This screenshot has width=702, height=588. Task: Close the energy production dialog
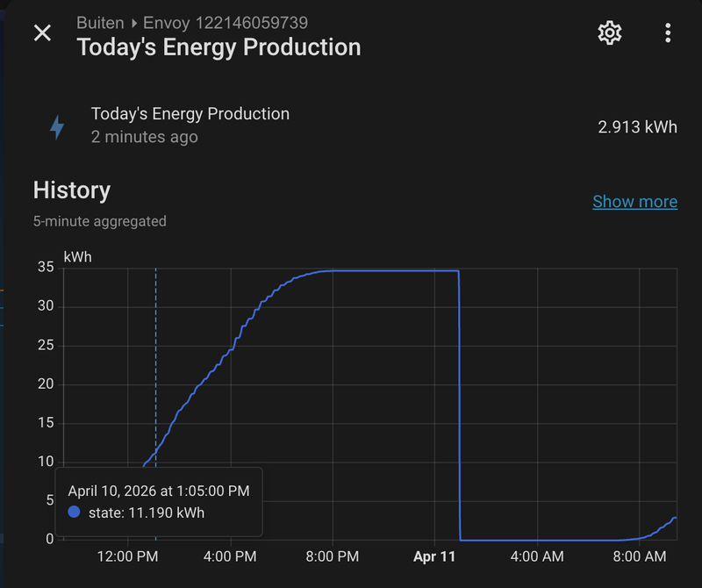[x=42, y=33]
